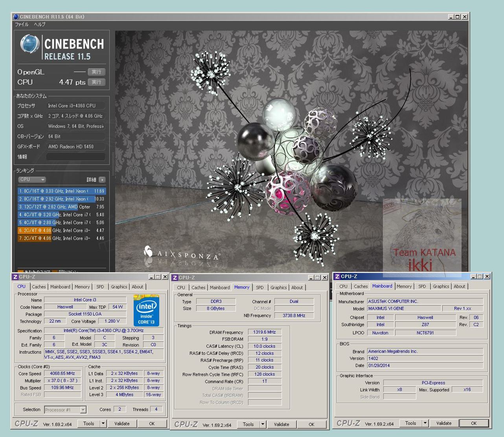Click Validate in left CPU-Z window

[x=122, y=424]
